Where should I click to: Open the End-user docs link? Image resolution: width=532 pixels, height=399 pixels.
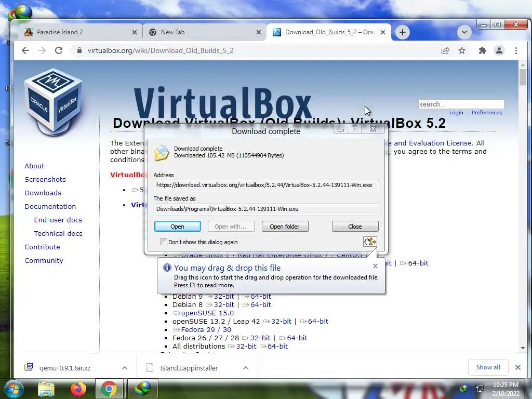click(58, 220)
